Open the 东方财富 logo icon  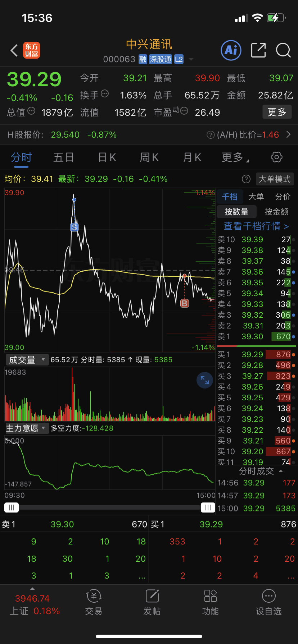click(32, 50)
